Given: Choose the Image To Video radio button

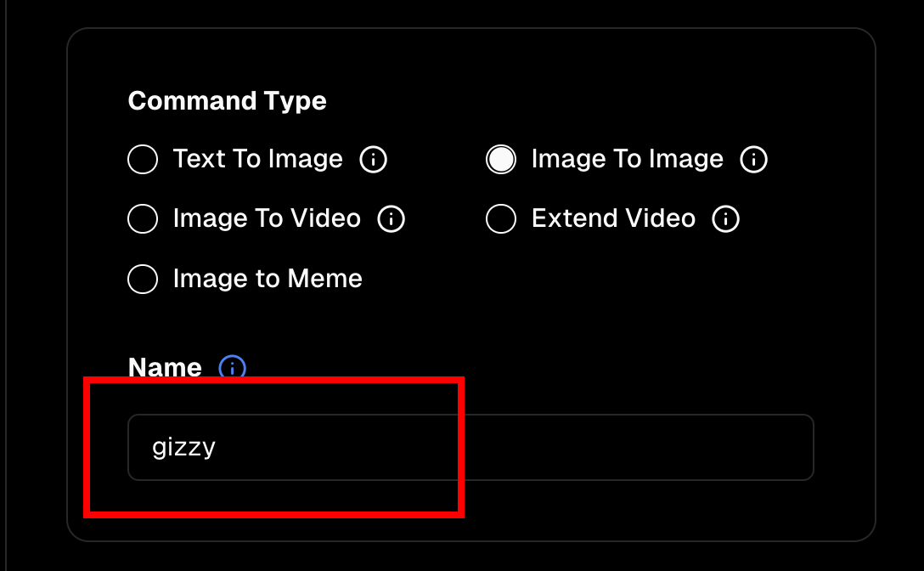Looking at the screenshot, I should click(143, 219).
